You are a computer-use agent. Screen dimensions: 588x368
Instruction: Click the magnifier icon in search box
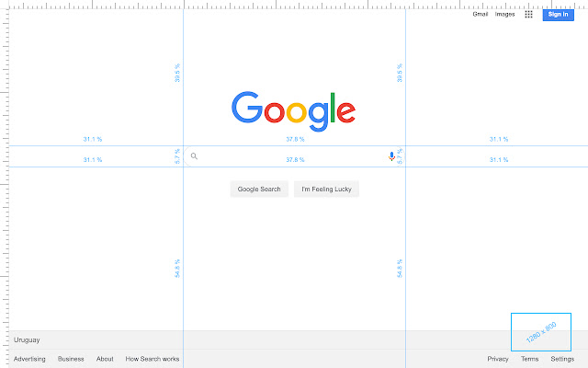tap(194, 155)
